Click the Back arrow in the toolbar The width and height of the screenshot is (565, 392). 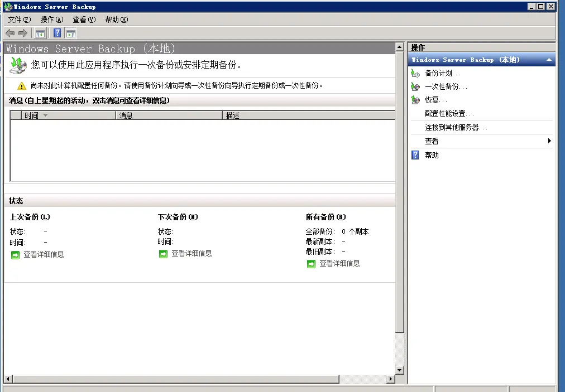[x=10, y=33]
